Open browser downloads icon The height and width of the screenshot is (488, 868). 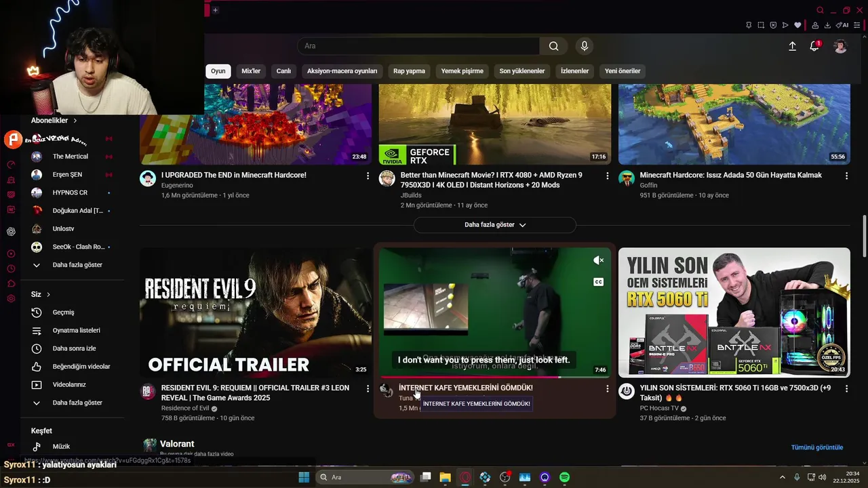point(827,25)
